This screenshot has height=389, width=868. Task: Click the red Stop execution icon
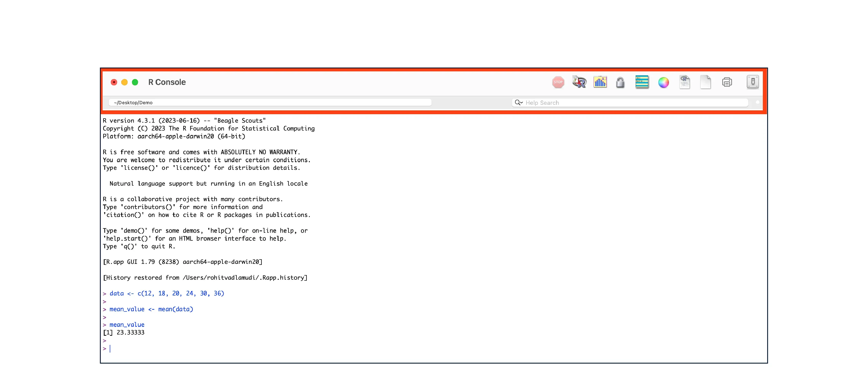(558, 82)
